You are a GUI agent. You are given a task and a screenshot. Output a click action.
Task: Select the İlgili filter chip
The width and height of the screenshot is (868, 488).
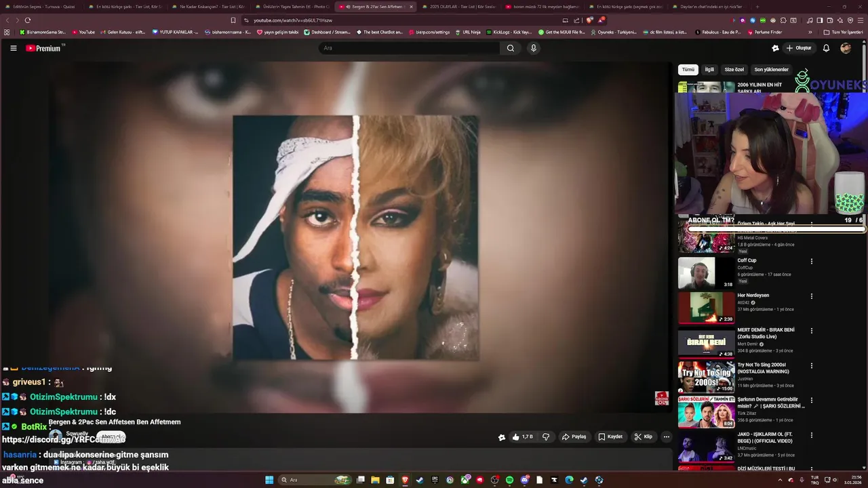[x=709, y=70]
